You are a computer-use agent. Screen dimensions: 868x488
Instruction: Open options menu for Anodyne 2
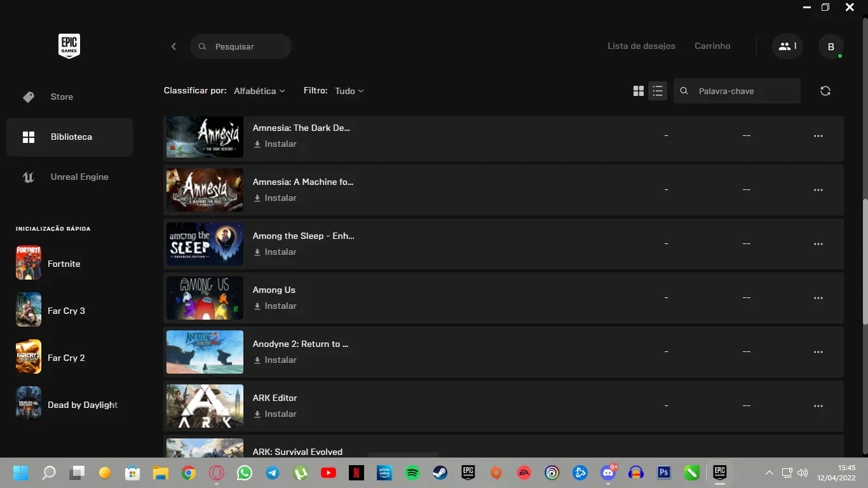click(x=818, y=352)
